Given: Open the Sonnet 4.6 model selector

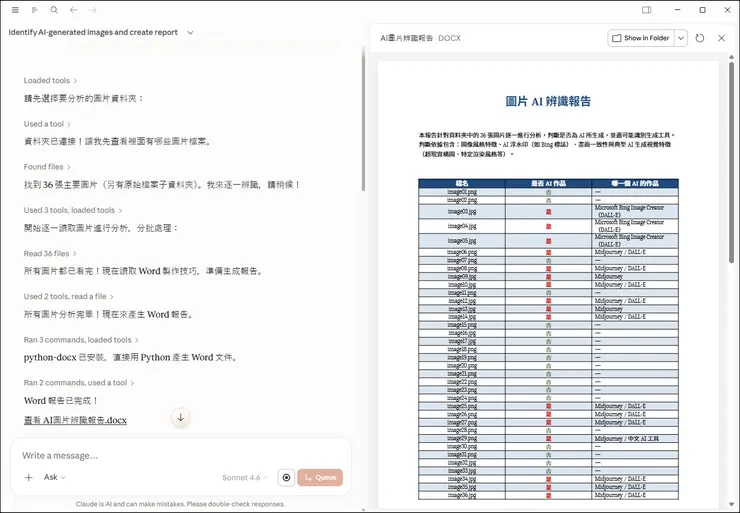Looking at the screenshot, I should (x=245, y=478).
